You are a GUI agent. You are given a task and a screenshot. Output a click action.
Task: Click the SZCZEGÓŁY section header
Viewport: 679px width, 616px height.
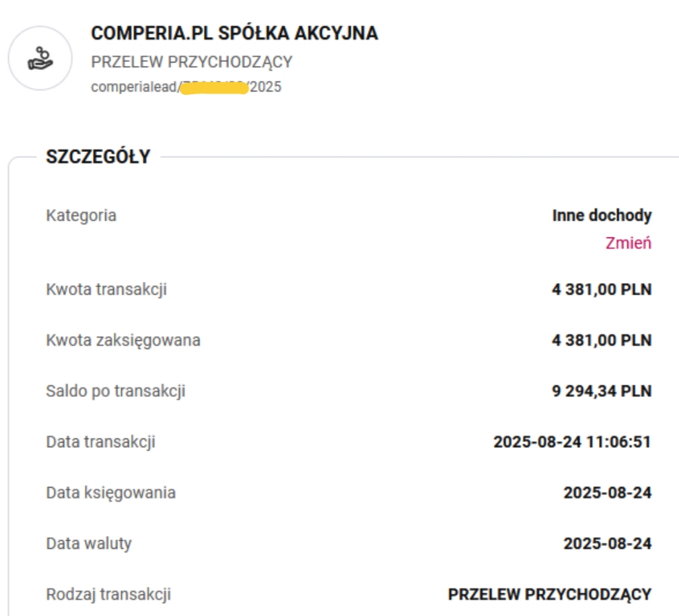(x=98, y=157)
